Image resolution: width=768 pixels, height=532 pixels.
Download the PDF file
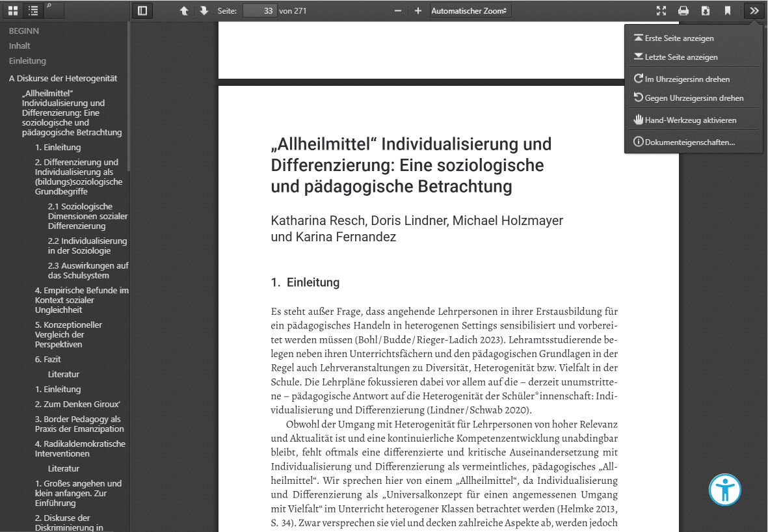[704, 10]
